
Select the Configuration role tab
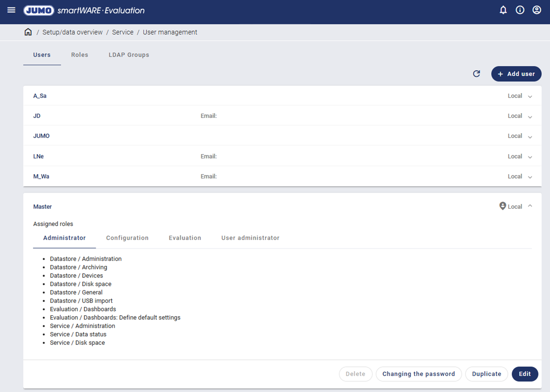click(x=127, y=238)
